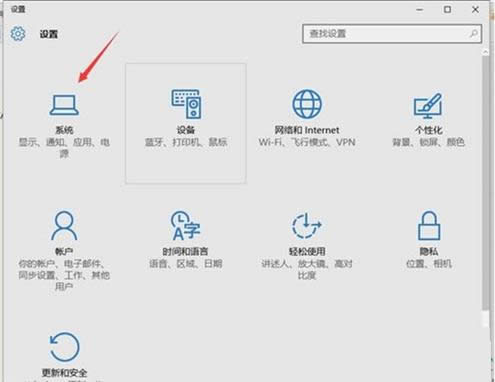Image resolution: width=495 pixels, height=382 pixels.
Task: Click the 帐户 label text
Action: pos(64,251)
